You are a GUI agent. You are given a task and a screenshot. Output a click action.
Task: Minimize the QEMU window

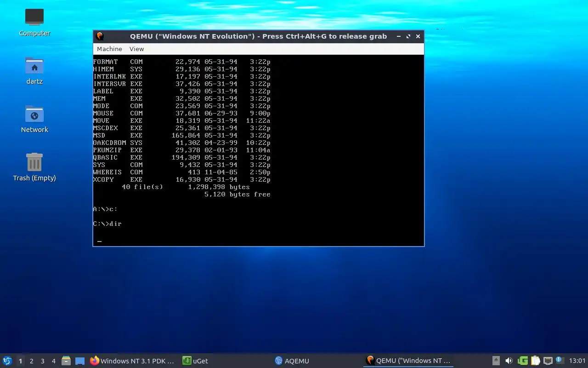click(x=398, y=36)
